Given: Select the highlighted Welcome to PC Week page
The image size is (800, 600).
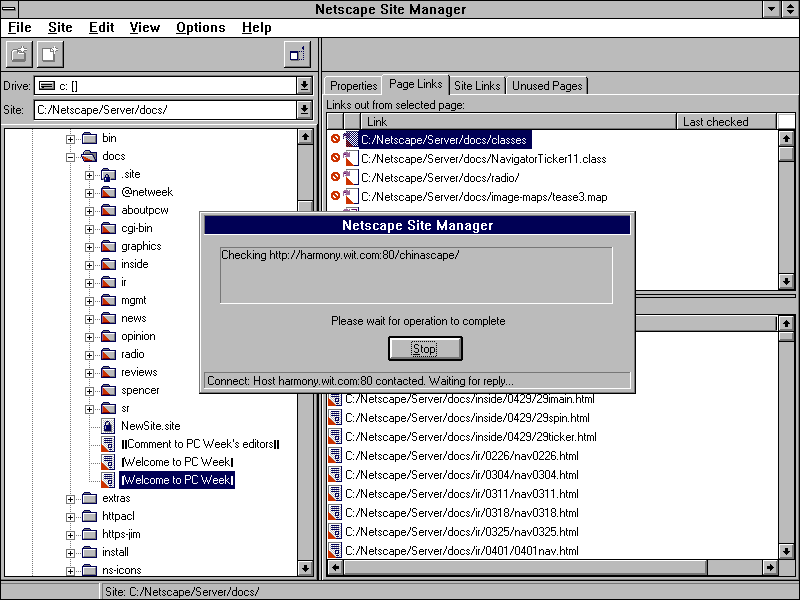Looking at the screenshot, I should tap(177, 480).
